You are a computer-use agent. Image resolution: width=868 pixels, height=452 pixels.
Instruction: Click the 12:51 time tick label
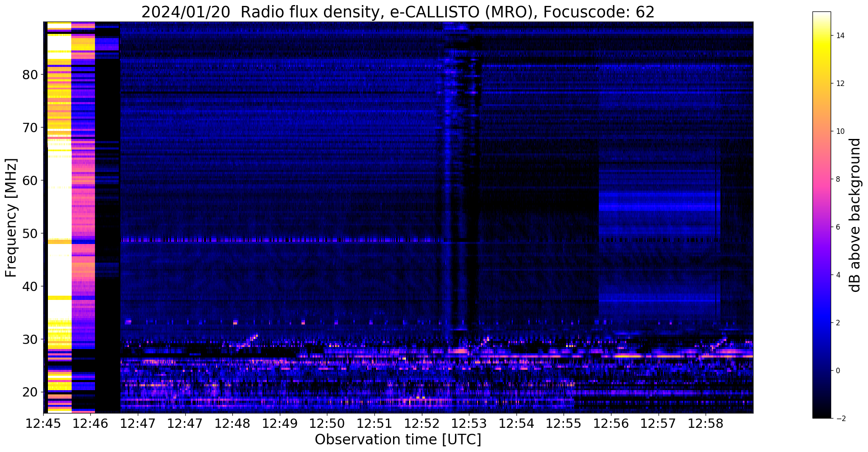(x=374, y=424)
